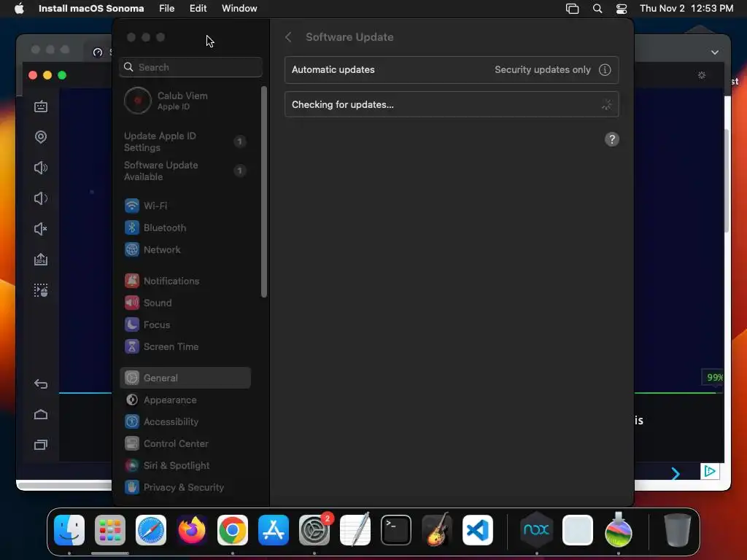Open Update Apple ID Settings notice
The height and width of the screenshot is (560, 747).
pos(185,142)
